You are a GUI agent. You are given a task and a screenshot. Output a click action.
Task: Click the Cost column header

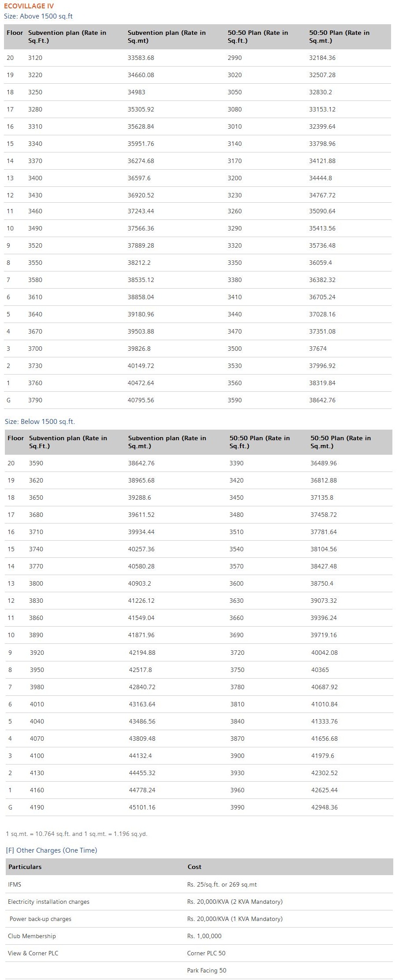click(x=194, y=867)
